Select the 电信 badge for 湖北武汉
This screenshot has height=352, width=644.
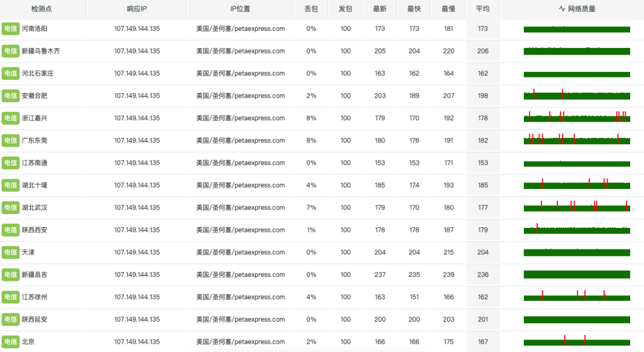11,208
